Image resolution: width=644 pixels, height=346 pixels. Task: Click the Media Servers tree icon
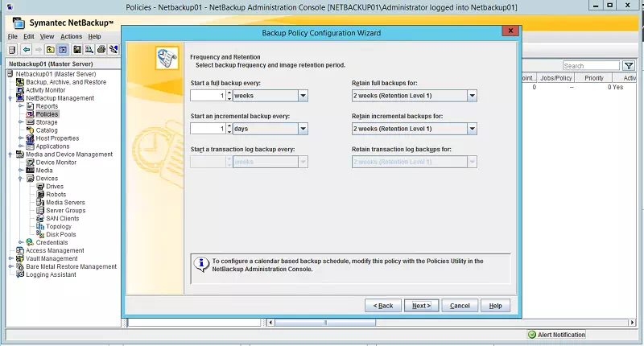point(40,202)
